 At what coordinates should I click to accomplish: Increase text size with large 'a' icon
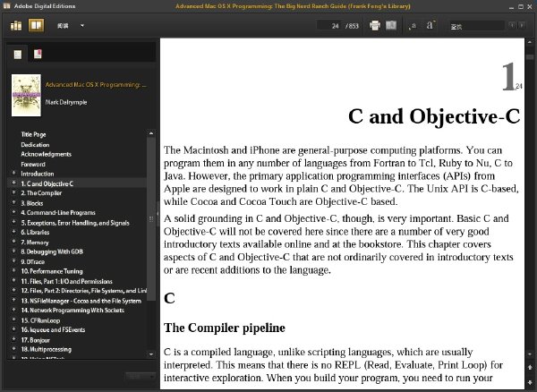[430, 25]
